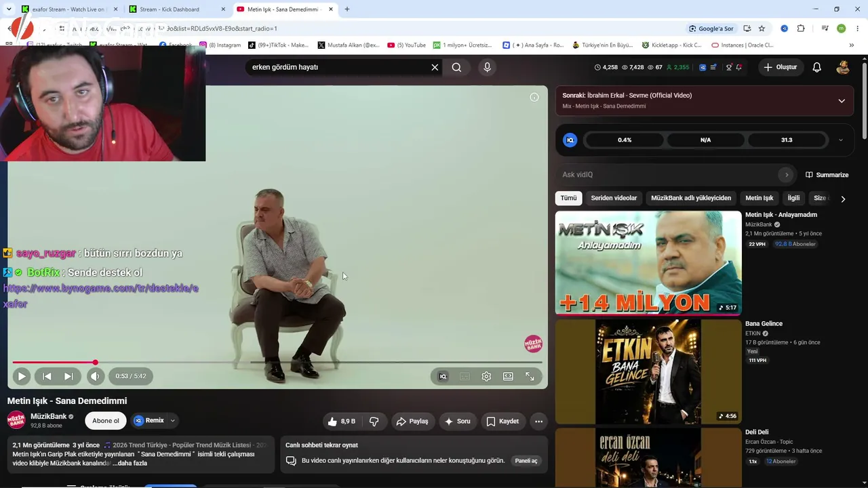Select the 'MüzikBank adlı yükleyiciden' chip
This screenshot has height=488, width=868.
[691, 198]
